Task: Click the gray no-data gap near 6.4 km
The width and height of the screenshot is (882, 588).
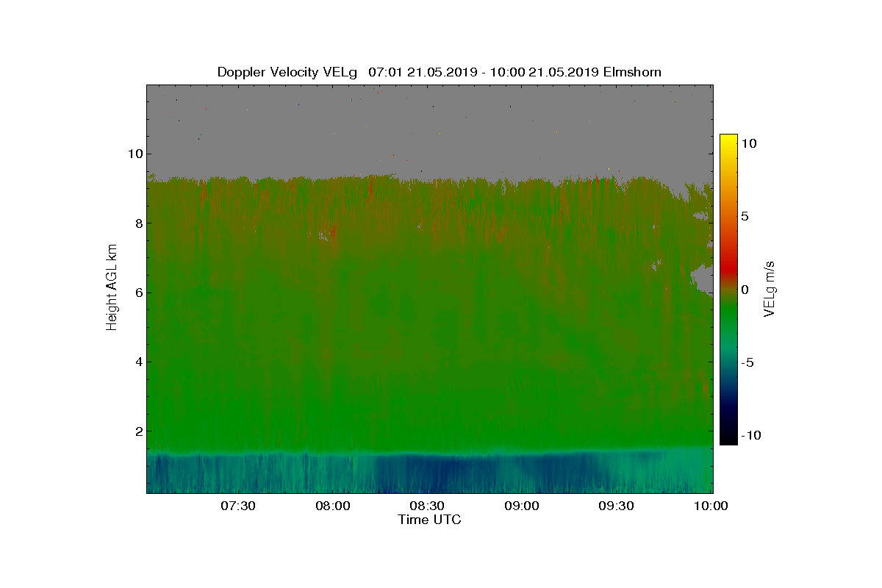Action: (x=703, y=279)
